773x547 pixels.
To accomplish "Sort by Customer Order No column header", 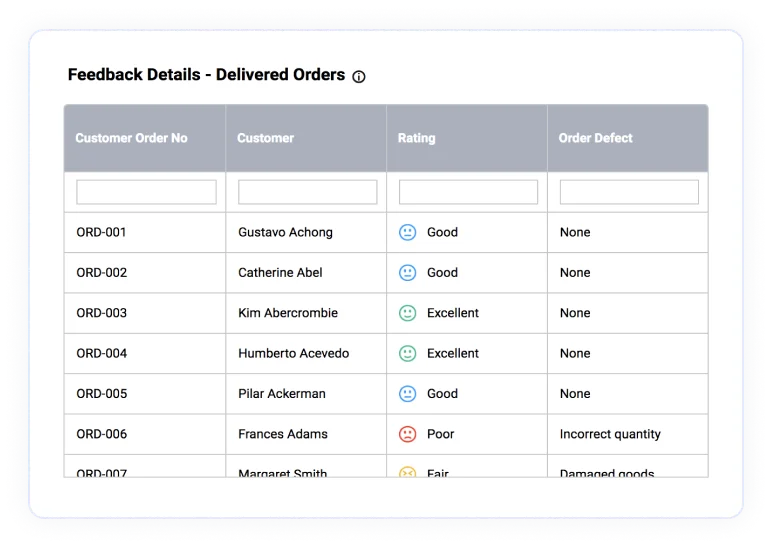I will click(x=132, y=138).
